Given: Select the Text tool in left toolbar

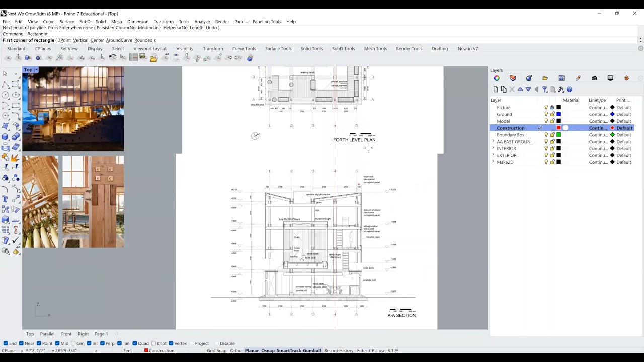Looking at the screenshot, I should pyautogui.click(x=6, y=200).
